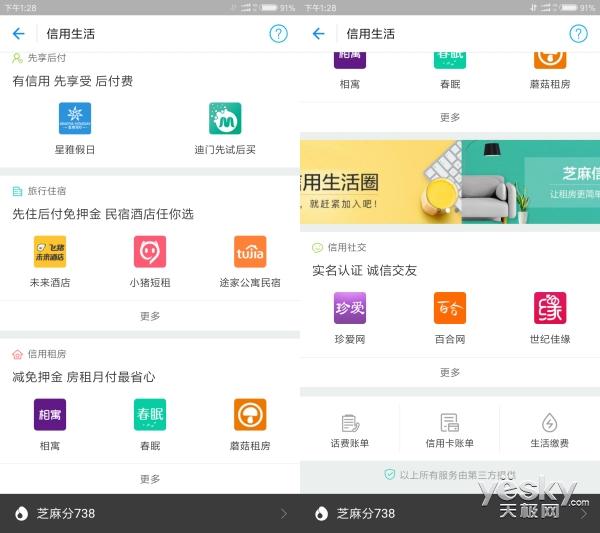Image resolution: width=600 pixels, height=533 pixels.
Task: Open 蘑菇租房 icon on the left screen
Action: coord(250,415)
